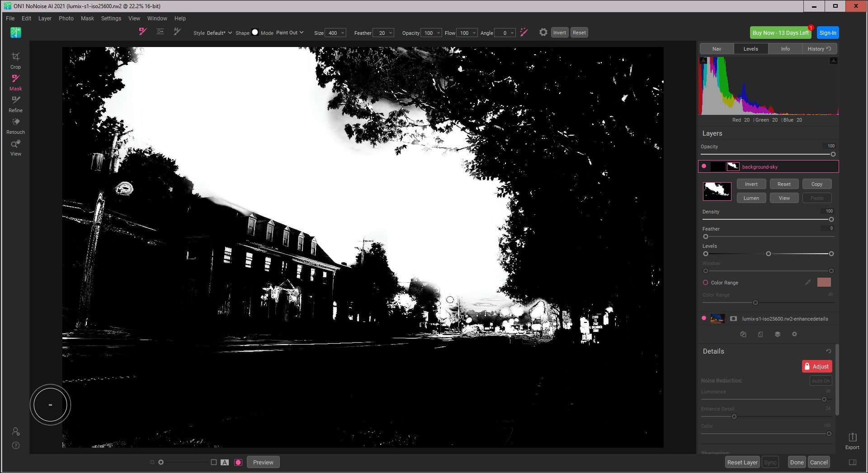This screenshot has width=868, height=473.
Task: Select the Refine tool in sidebar
Action: (x=15, y=104)
